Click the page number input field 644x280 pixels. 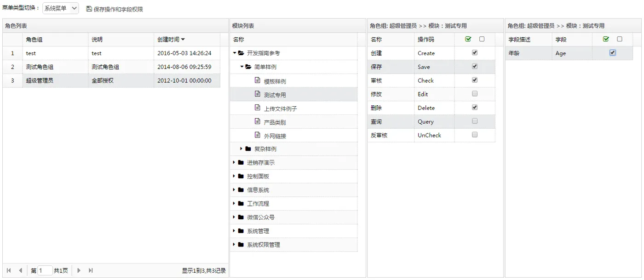pyautogui.click(x=45, y=271)
